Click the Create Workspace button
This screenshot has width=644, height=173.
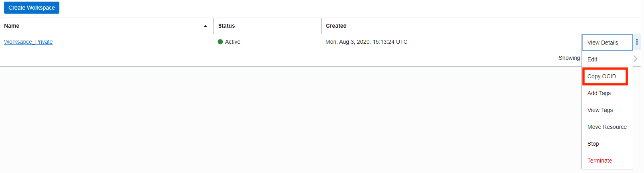[32, 8]
